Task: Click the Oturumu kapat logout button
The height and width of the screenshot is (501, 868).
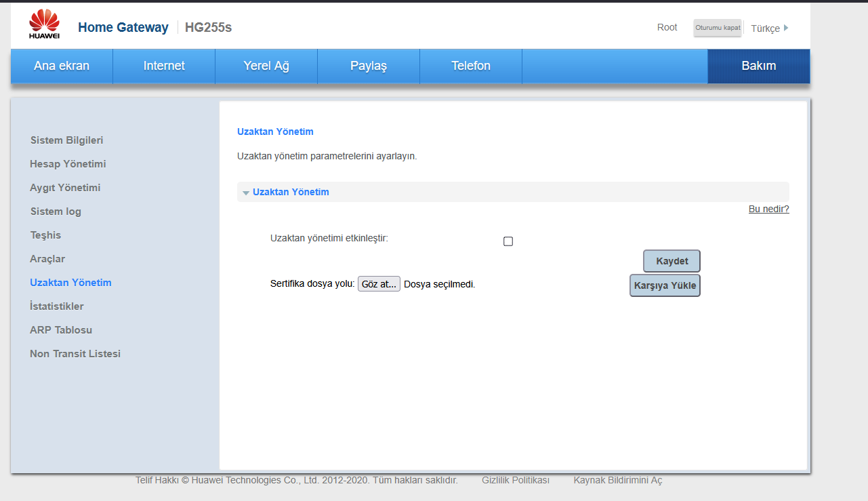Action: (718, 28)
